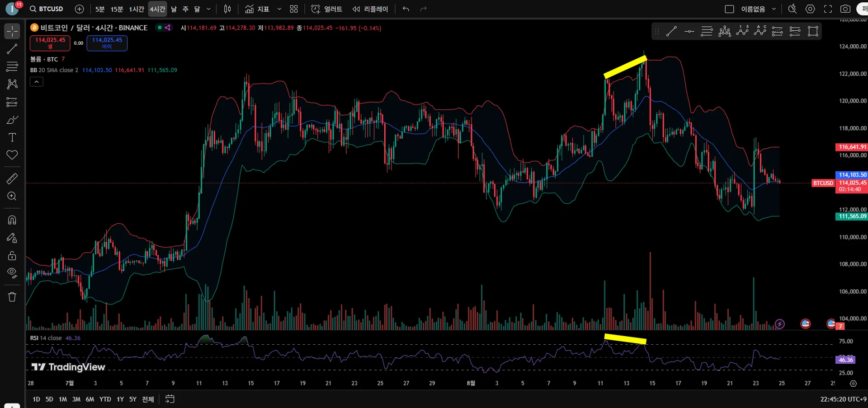Select the 1M date range
Viewport: 868px width, 408px height.
63,399
